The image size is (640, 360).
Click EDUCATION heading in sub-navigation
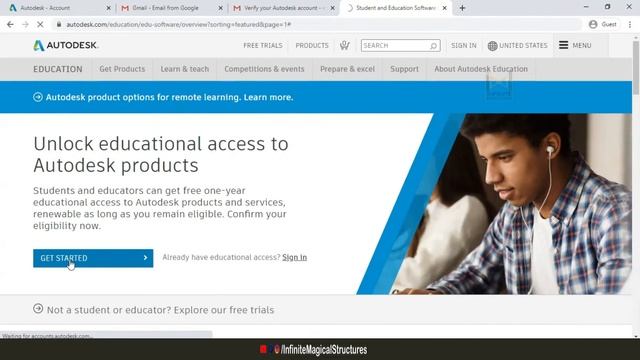point(58,69)
